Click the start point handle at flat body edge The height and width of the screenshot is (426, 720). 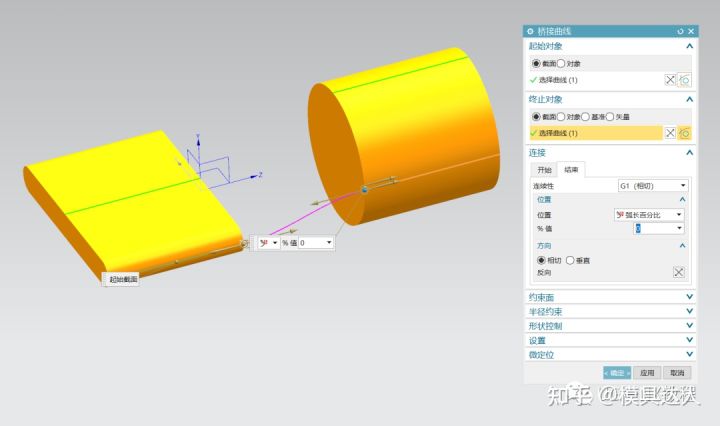click(244, 244)
